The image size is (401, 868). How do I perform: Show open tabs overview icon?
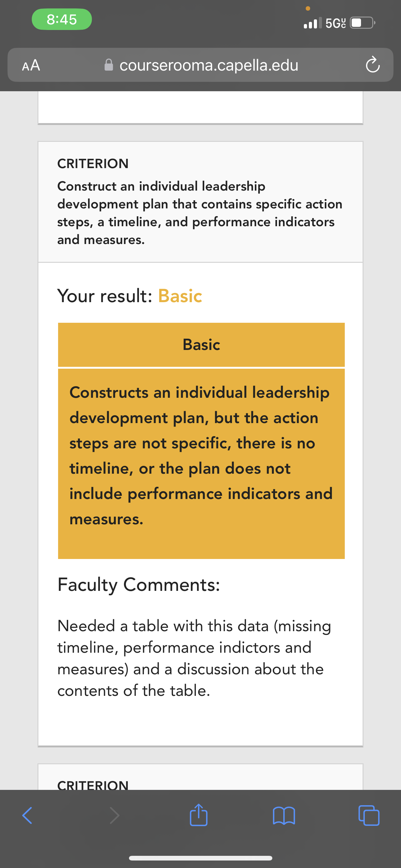tap(369, 816)
